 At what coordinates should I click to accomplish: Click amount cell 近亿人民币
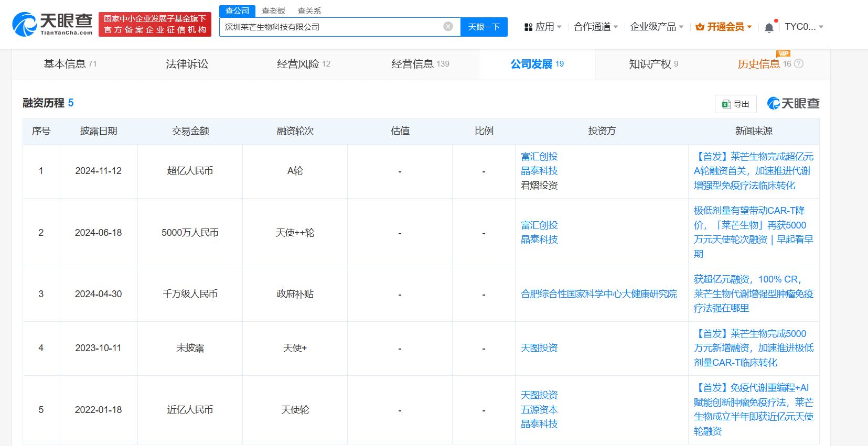(x=190, y=410)
